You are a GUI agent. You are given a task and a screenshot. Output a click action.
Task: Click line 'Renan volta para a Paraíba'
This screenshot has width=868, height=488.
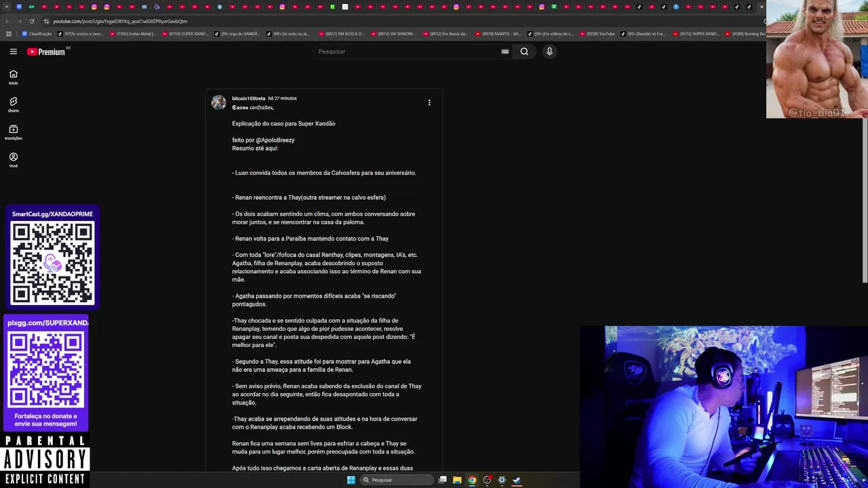point(310,239)
